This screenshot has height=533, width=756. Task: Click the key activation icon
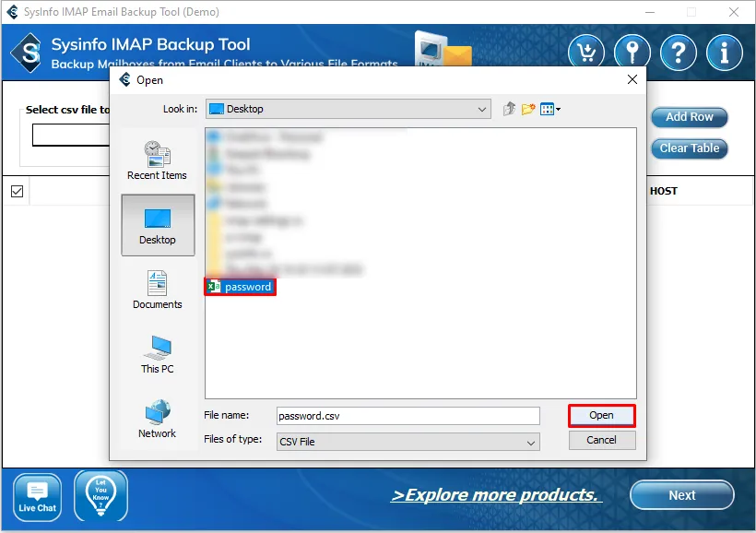[632, 53]
